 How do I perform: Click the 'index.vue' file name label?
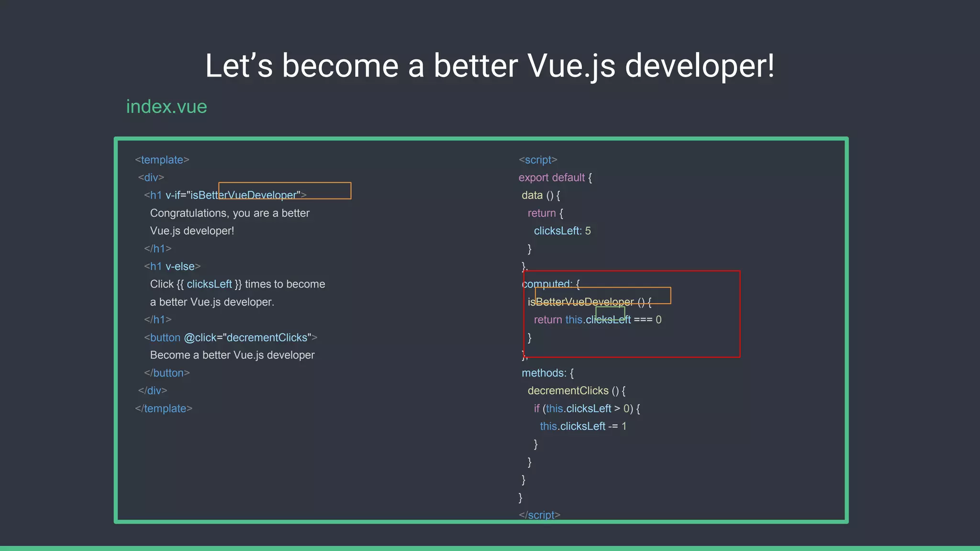(x=167, y=107)
